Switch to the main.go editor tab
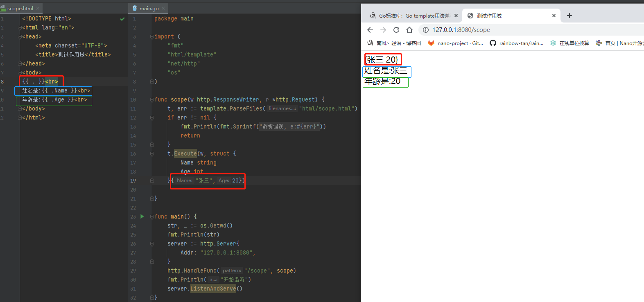 point(149,8)
